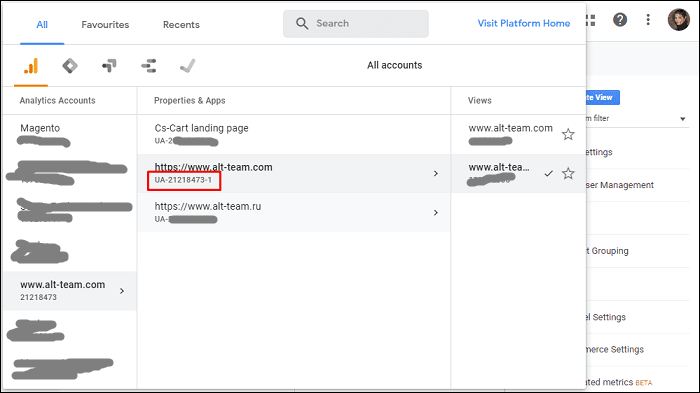This screenshot has height=393, width=700.
Task: Switch to the All tab
Action: tap(42, 25)
